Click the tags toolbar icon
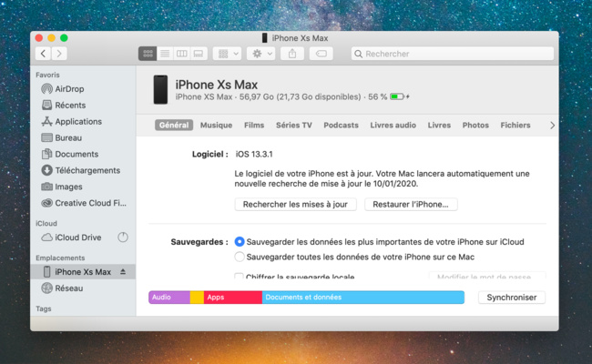592x364 pixels. [322, 54]
